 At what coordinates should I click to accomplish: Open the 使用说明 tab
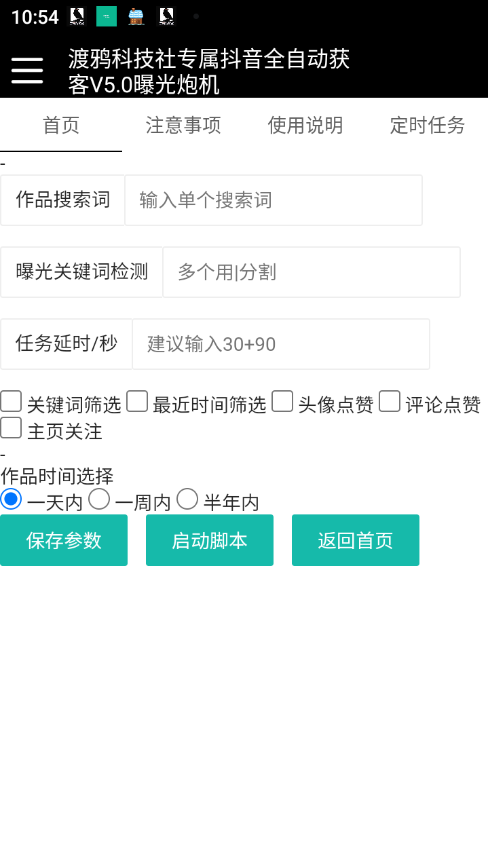pos(305,126)
